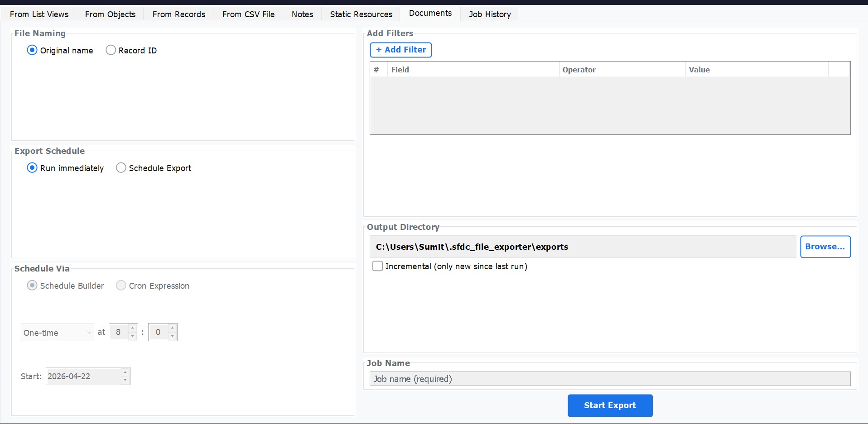
Task: Click the Add Filter button
Action: [400, 50]
